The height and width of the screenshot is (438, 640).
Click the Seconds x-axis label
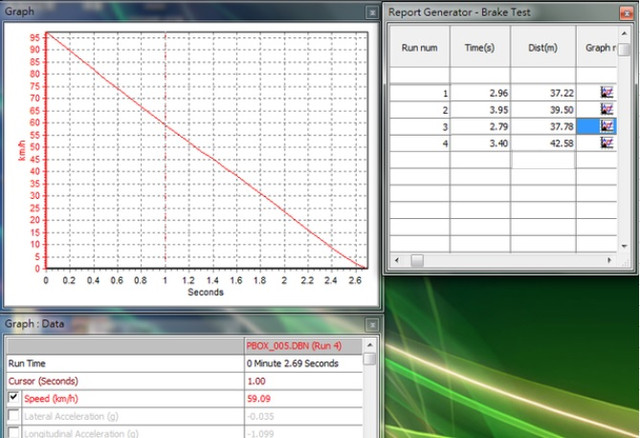tap(206, 292)
